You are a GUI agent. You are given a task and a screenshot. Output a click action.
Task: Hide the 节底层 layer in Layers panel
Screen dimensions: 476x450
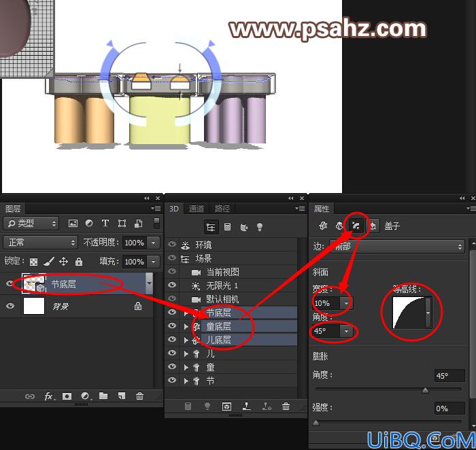coord(10,283)
